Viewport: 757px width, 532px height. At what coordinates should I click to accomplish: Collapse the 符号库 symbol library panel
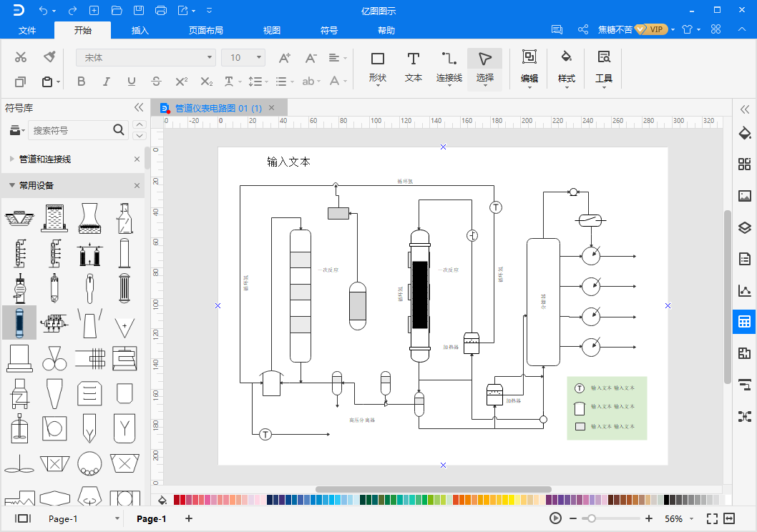point(139,107)
